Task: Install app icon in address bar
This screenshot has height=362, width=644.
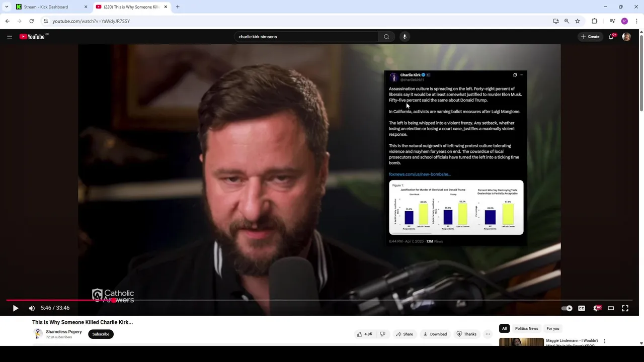Action: 556,21
